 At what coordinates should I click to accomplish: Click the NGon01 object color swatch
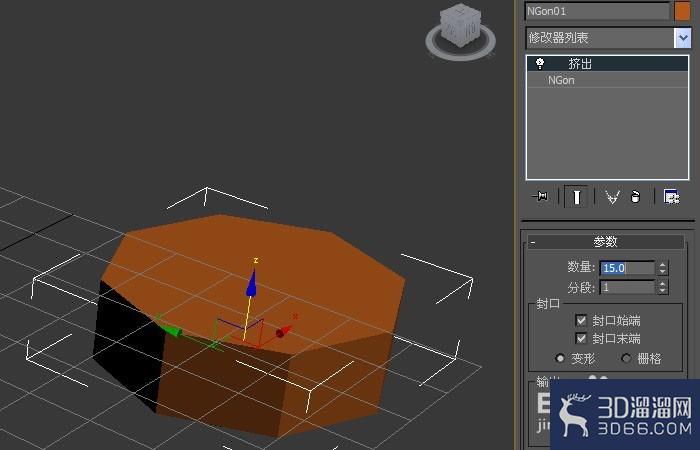point(682,11)
